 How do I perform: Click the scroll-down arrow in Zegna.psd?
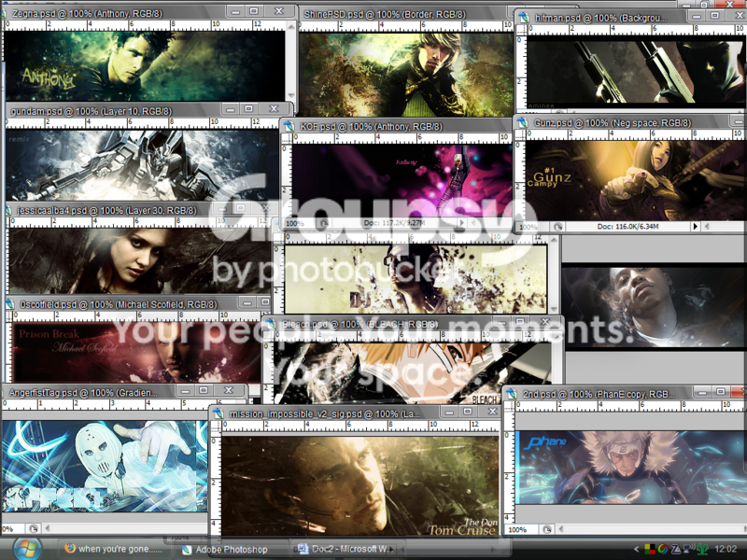point(290,96)
